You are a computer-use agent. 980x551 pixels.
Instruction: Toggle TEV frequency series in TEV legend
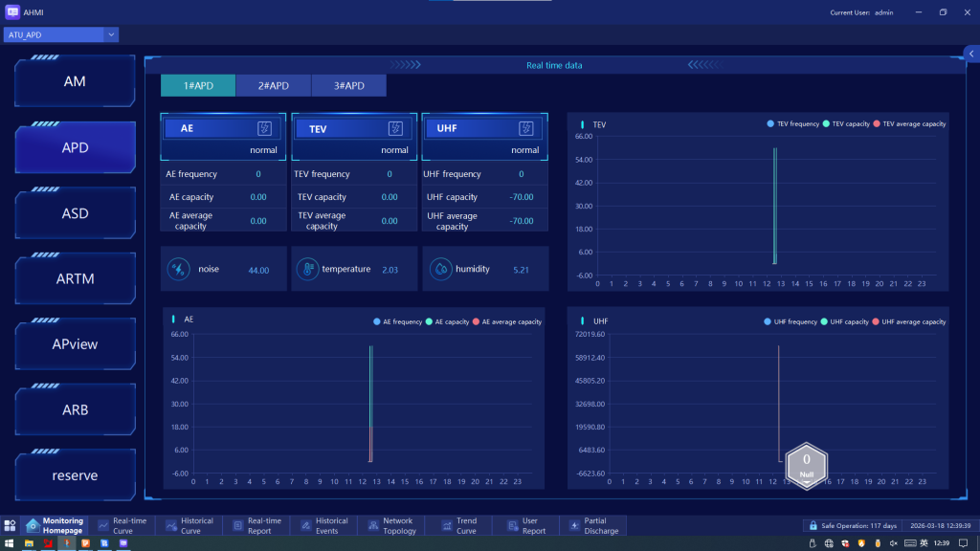coord(792,124)
